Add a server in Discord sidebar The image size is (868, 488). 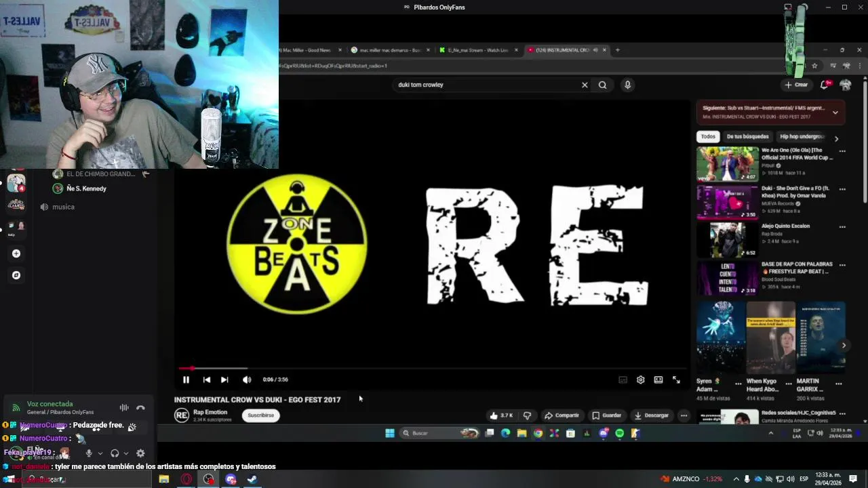pyautogui.click(x=16, y=253)
